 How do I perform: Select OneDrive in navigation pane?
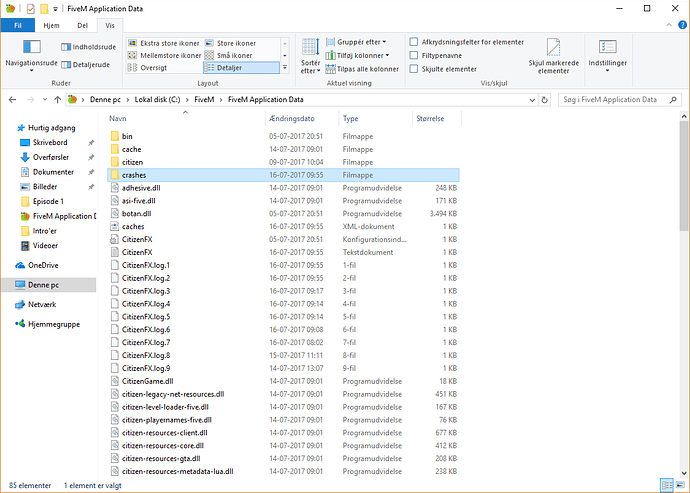pos(43,265)
